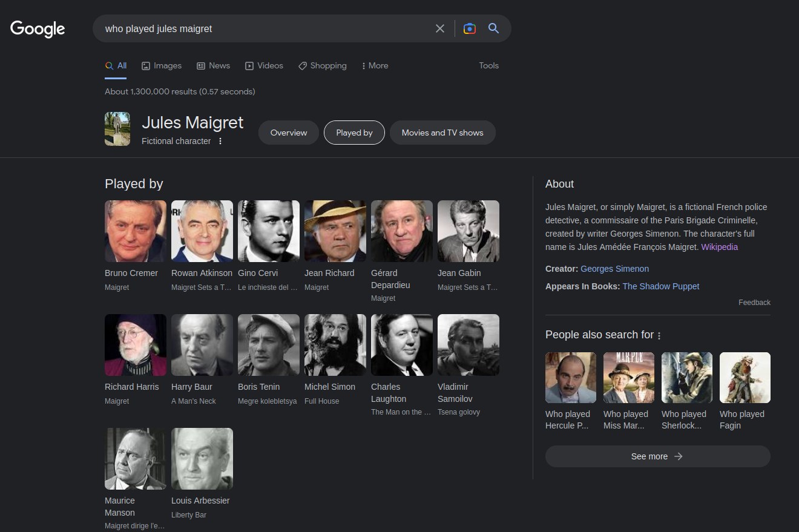Viewport: 799px width, 532px height.
Task: Open the Who played Sherlock thumbnail
Action: (687, 378)
